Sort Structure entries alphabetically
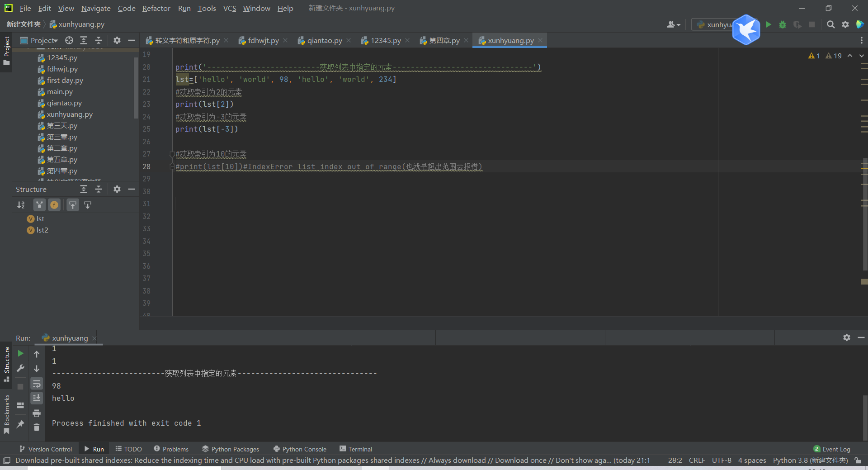The image size is (868, 470). coord(20,205)
